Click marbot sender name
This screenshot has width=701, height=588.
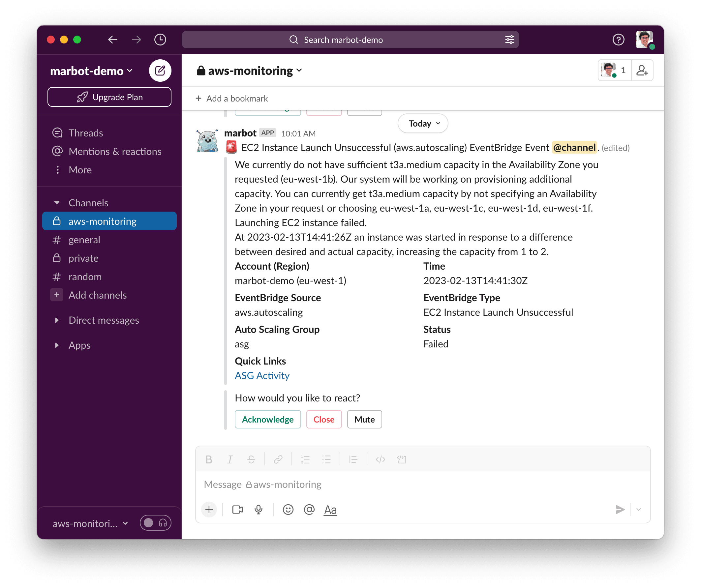(x=240, y=133)
